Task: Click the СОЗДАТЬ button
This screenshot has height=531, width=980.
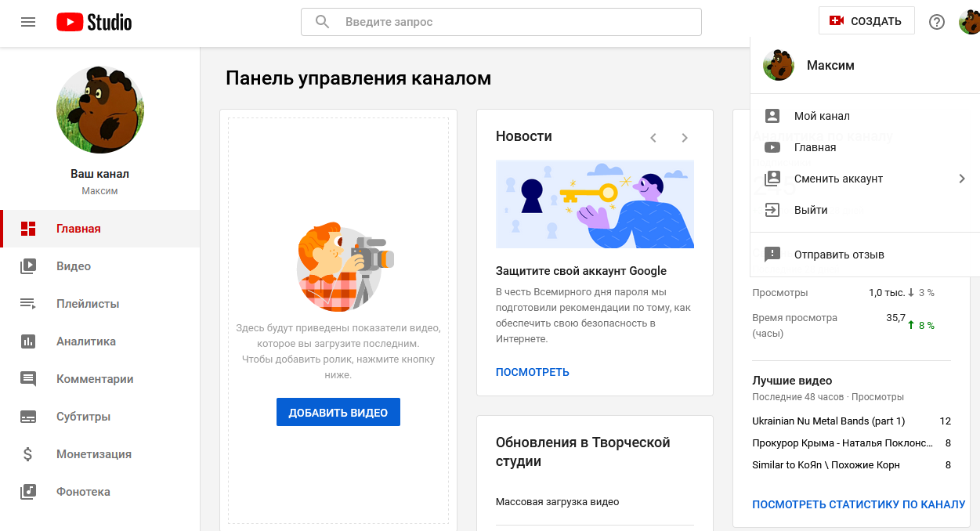Action: pyautogui.click(x=866, y=21)
